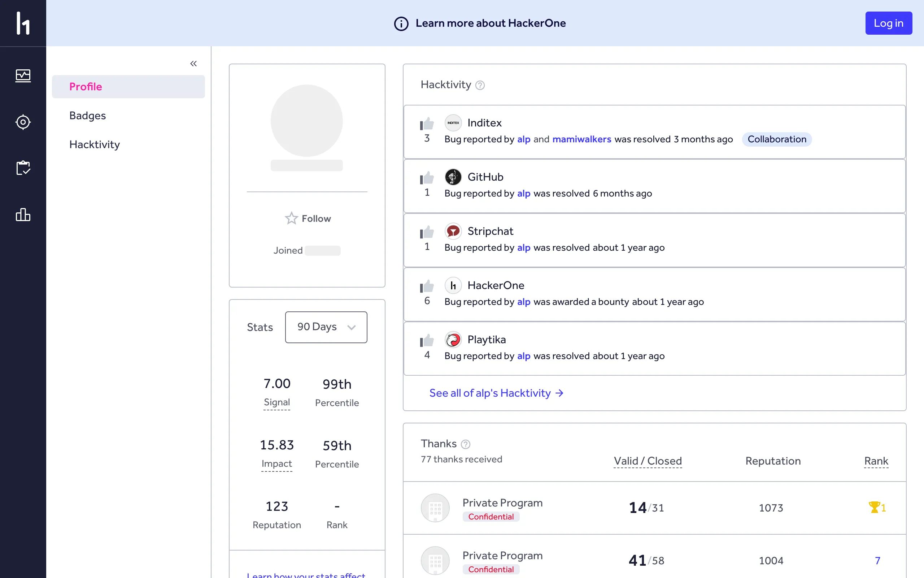Click the Inditex program name
924x578 pixels.
pyautogui.click(x=484, y=123)
